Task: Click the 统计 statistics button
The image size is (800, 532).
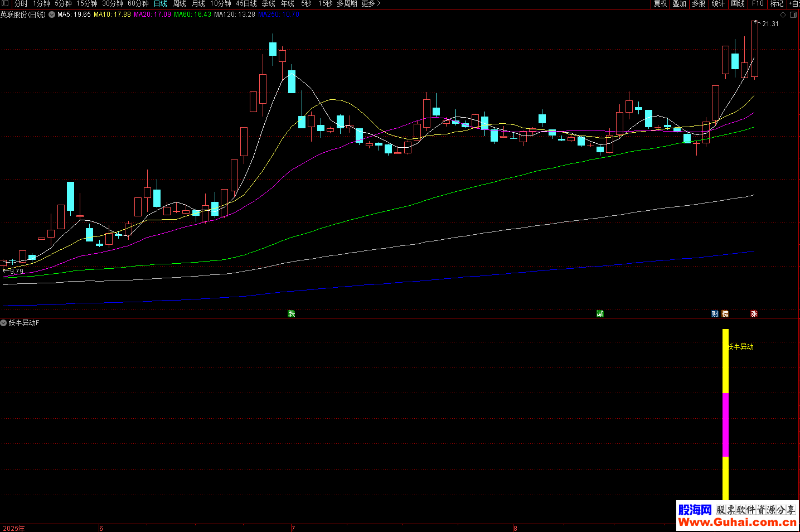Action: [719, 3]
